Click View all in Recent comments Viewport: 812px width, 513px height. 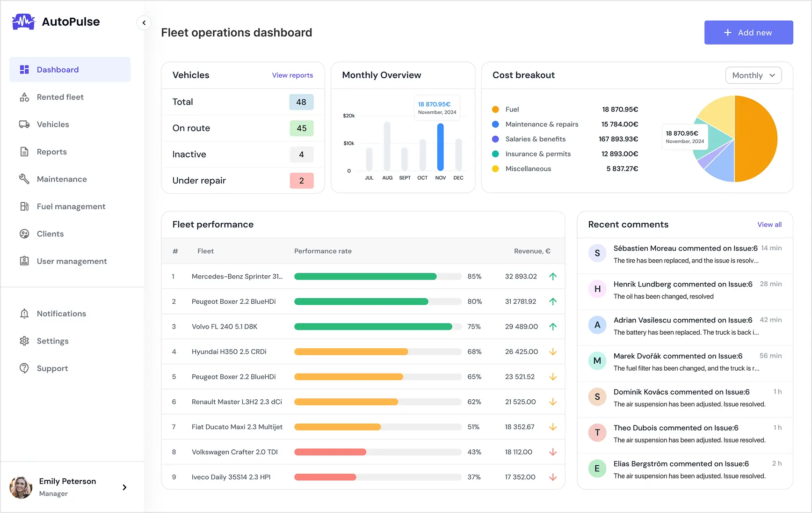point(769,225)
